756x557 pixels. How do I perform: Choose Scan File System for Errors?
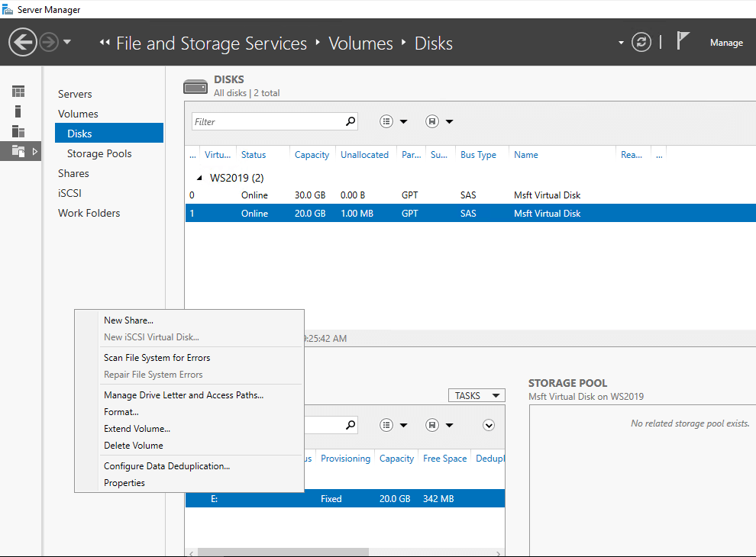coord(157,358)
